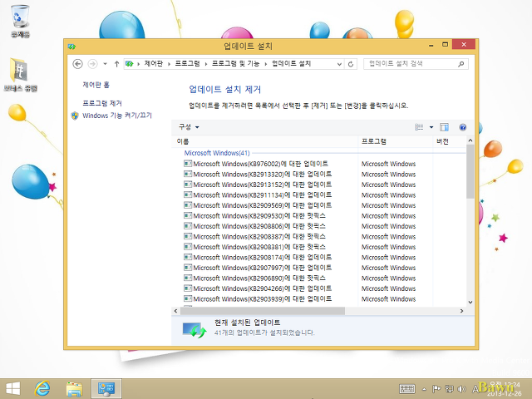Click the address bar control panel icon
This screenshot has height=399, width=532.
[x=130, y=64]
